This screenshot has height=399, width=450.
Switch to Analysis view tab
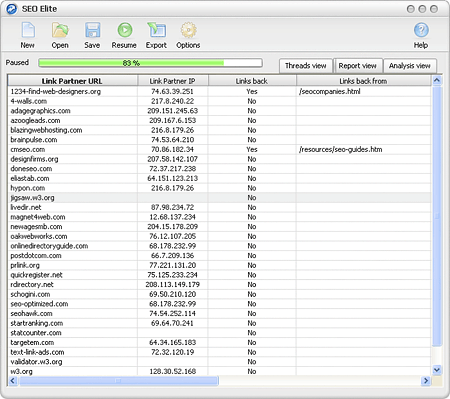click(410, 66)
